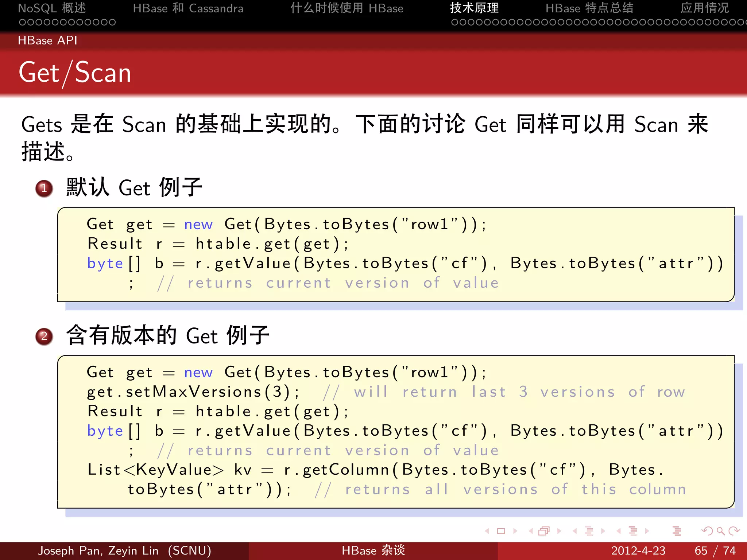Click the next subsection arrow

click(x=603, y=531)
